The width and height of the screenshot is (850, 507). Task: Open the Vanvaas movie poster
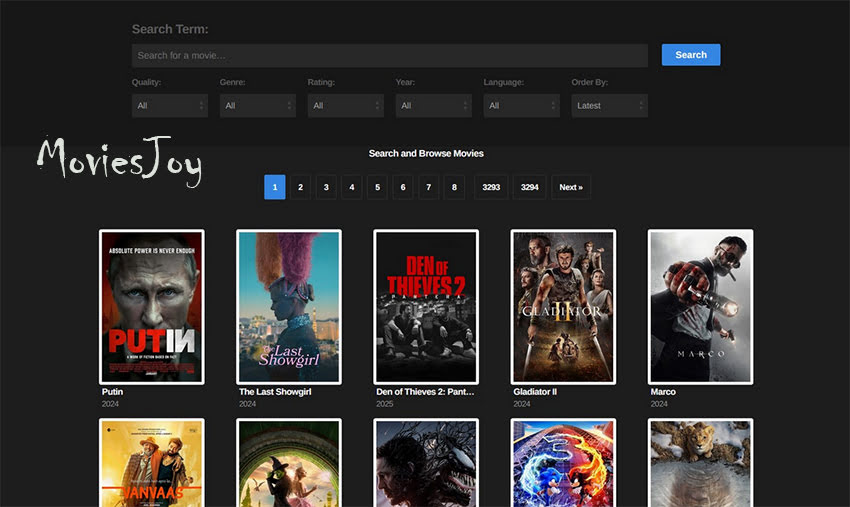(x=152, y=463)
